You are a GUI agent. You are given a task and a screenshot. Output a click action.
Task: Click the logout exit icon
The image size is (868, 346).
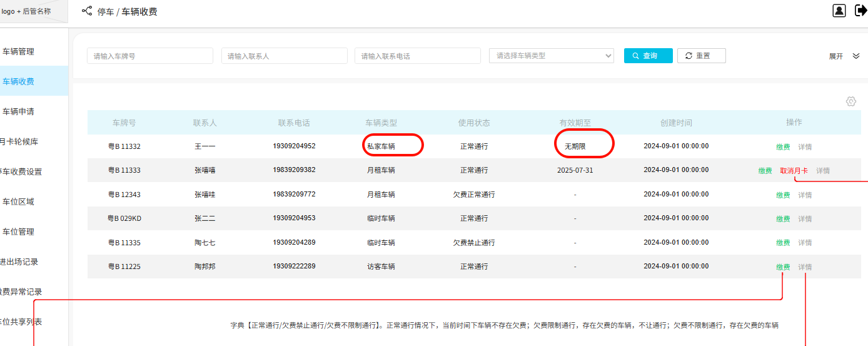click(860, 11)
